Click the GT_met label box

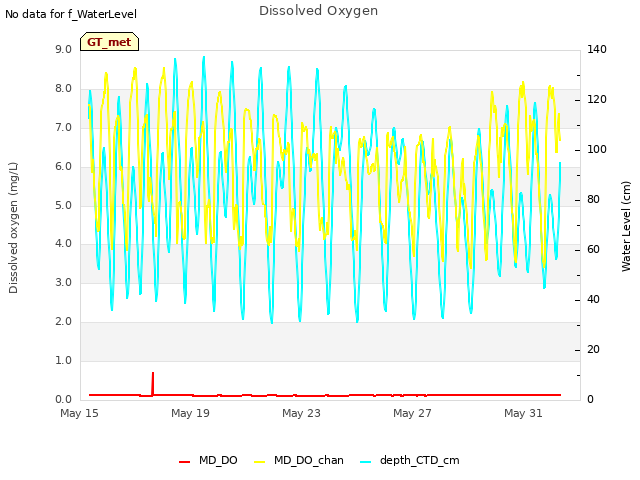pyautogui.click(x=109, y=42)
